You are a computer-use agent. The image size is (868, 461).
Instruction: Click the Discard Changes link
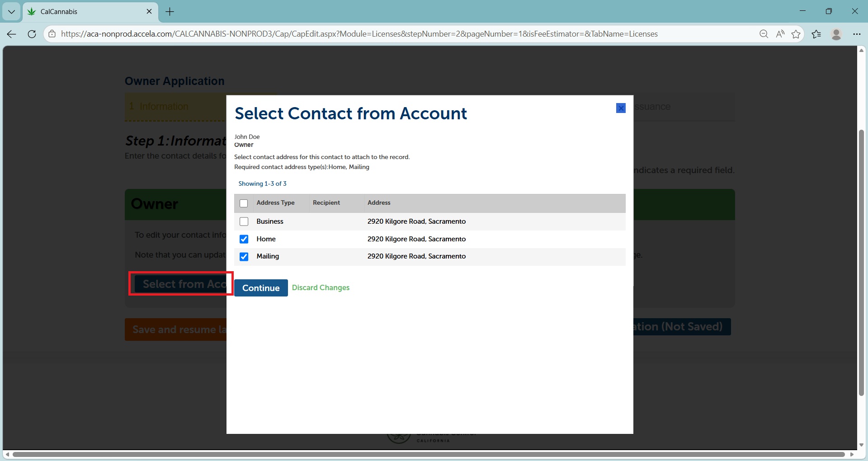(x=321, y=287)
